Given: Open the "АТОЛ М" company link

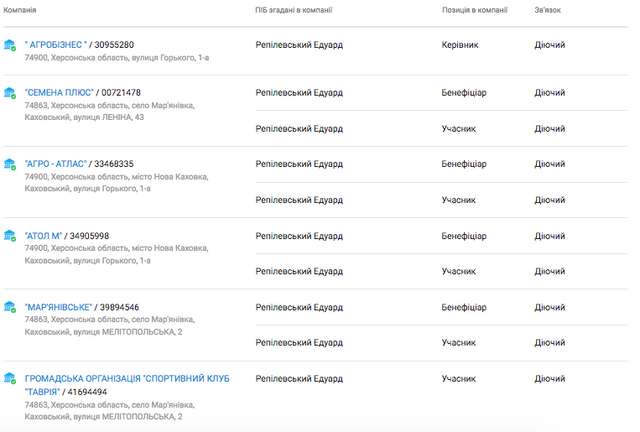Looking at the screenshot, I should pyautogui.click(x=44, y=236).
